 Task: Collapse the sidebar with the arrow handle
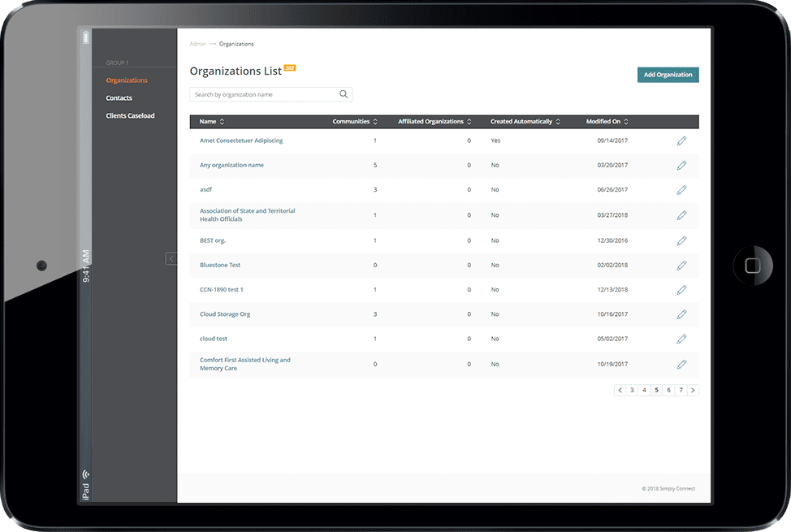(x=171, y=258)
